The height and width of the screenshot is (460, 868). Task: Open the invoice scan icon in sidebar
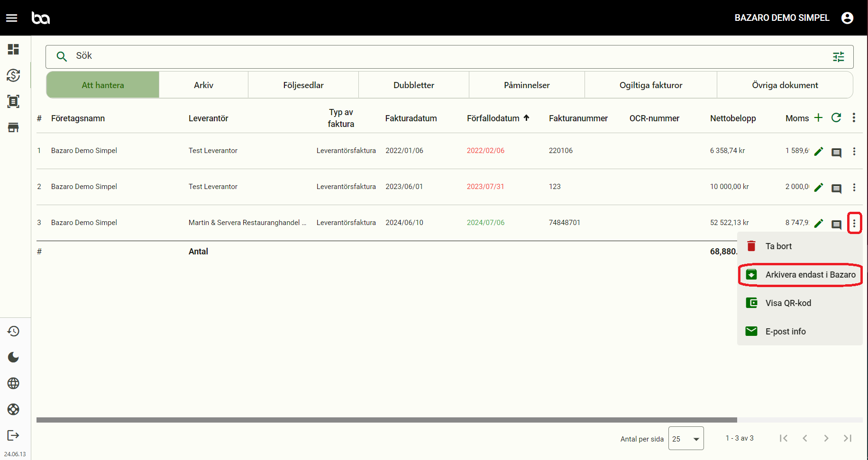(13, 101)
